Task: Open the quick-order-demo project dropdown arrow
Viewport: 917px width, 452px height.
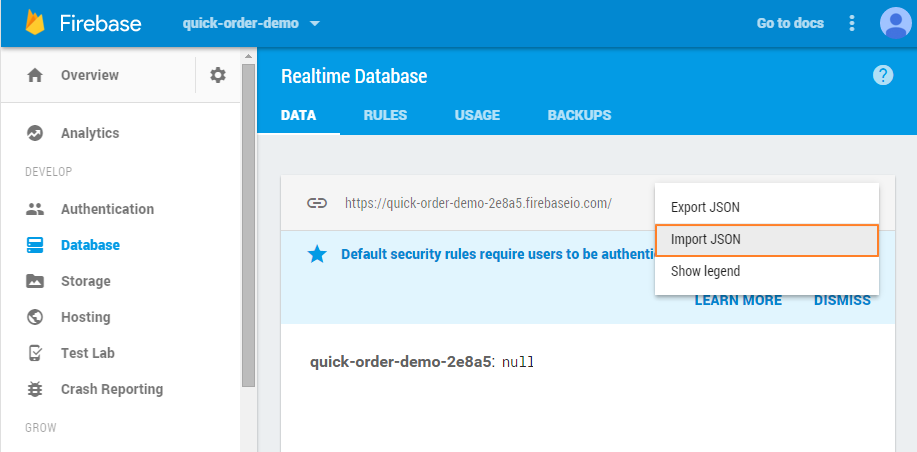Action: 315,24
